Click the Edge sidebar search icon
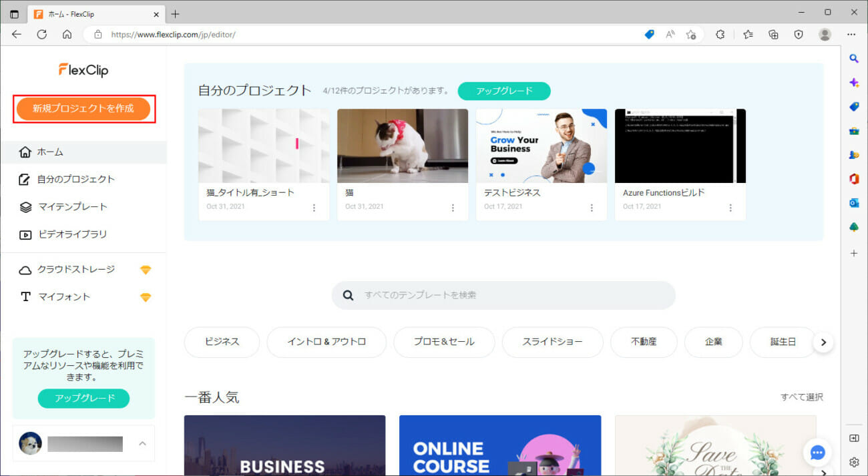The width and height of the screenshot is (868, 476). click(853, 59)
